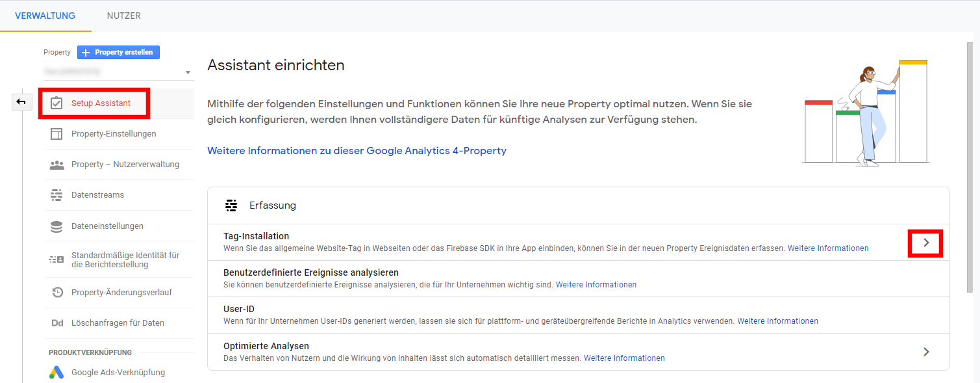Open Google Ads-Verknüpfung in sidebar
Viewport: 980px width, 383px height.
119,373
